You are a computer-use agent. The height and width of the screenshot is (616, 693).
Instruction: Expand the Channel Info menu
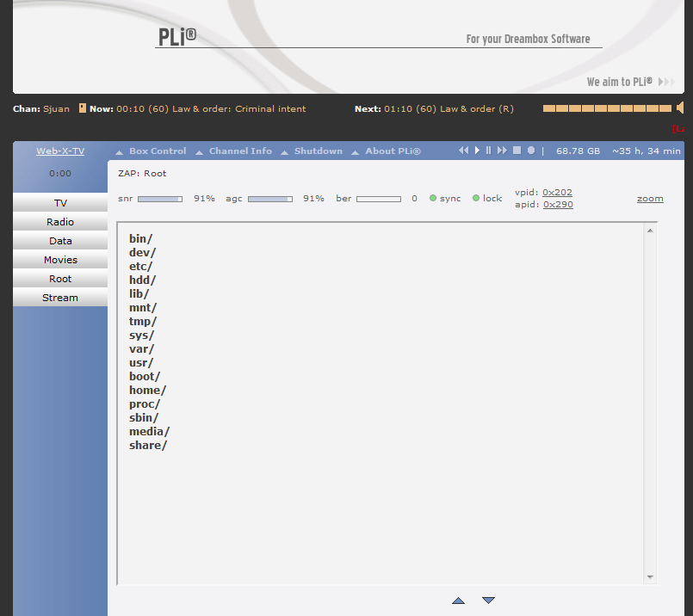pyautogui.click(x=240, y=151)
